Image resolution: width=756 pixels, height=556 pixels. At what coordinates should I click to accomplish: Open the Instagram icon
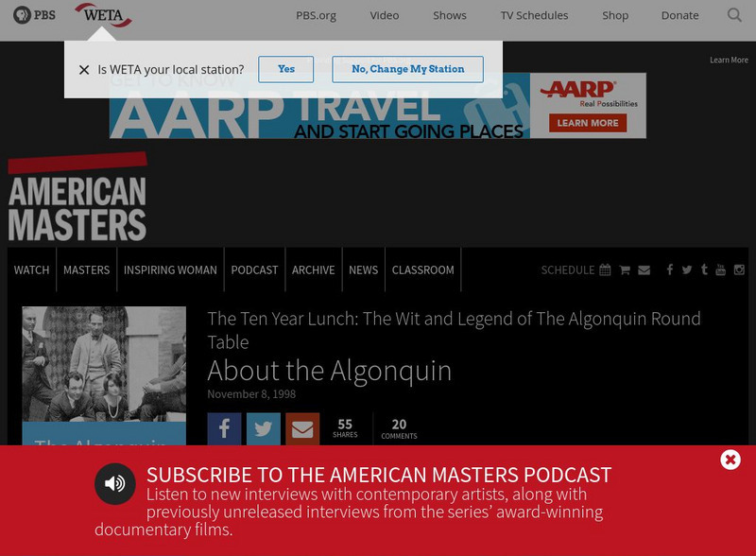(738, 269)
